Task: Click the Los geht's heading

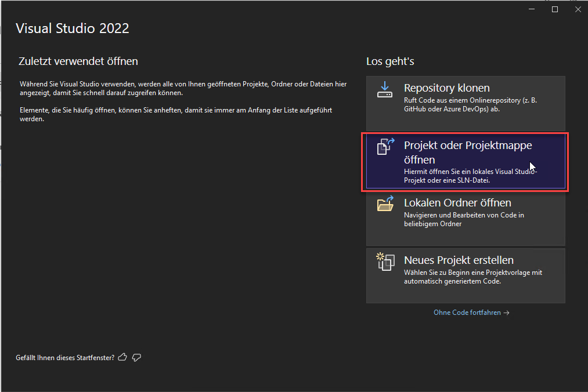Action: tap(390, 61)
